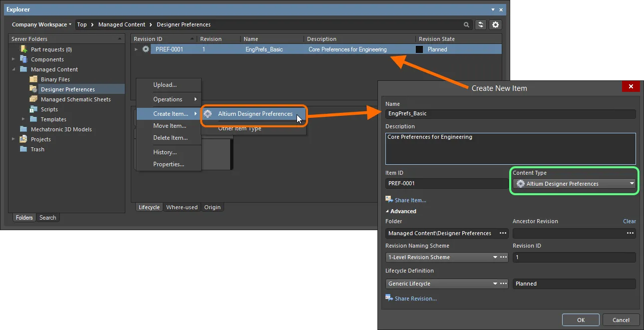Click the Designer Preferences folder icon

point(33,89)
